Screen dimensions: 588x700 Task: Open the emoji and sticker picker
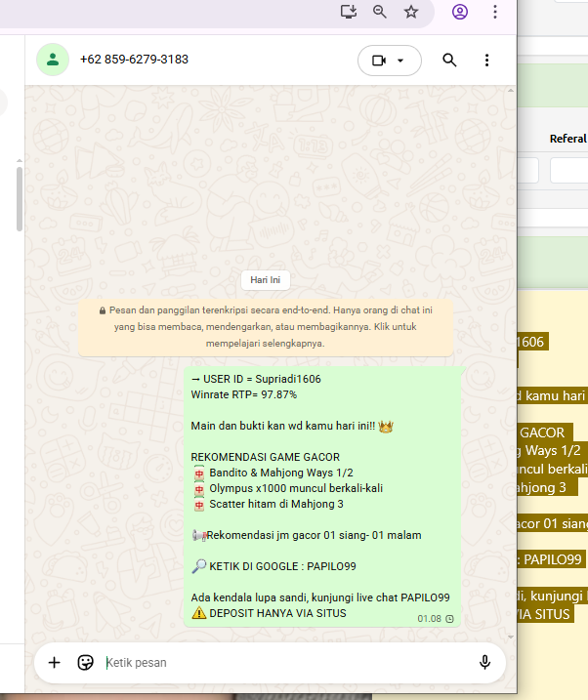point(85,663)
